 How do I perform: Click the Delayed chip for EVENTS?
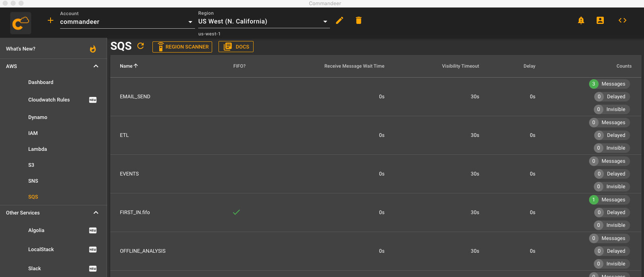click(612, 174)
